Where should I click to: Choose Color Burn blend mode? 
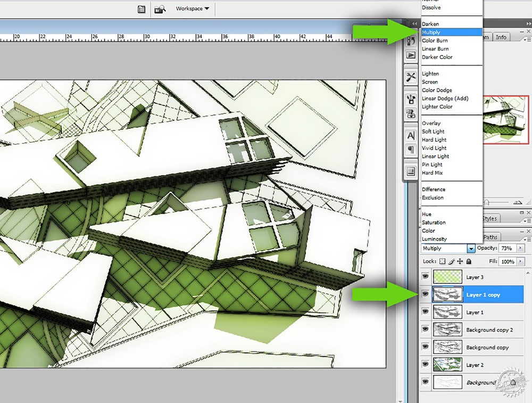click(x=451, y=40)
